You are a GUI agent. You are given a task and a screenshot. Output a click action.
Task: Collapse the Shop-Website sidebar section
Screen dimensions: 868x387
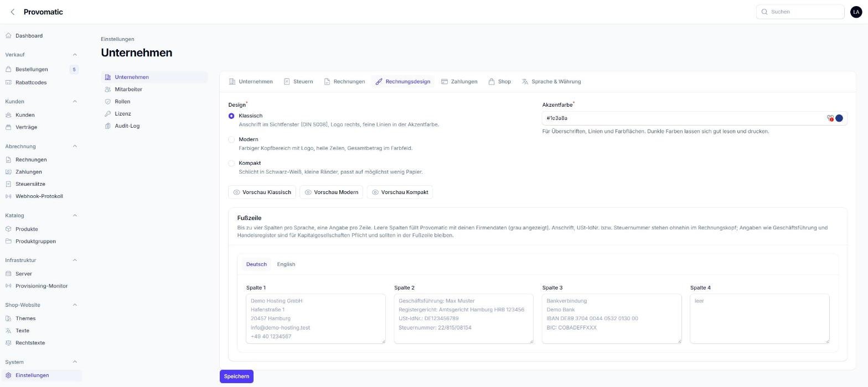tap(75, 305)
